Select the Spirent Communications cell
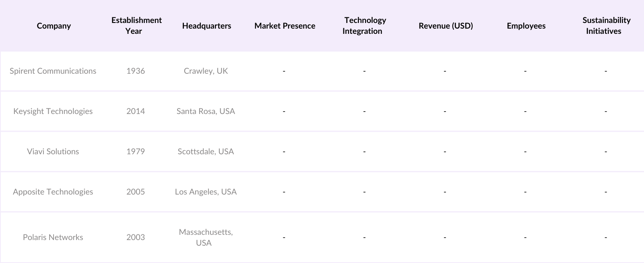 click(53, 71)
